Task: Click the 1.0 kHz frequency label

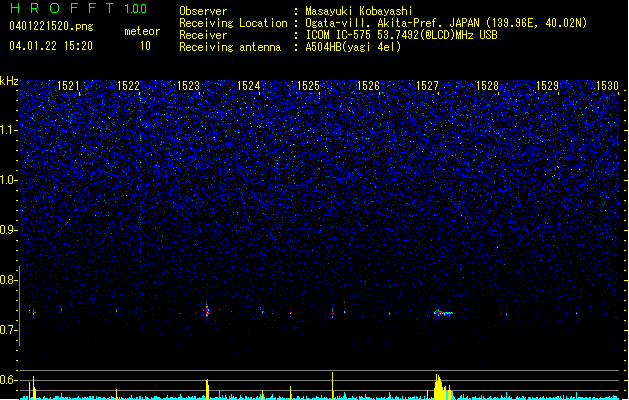Action: pyautogui.click(x=9, y=180)
